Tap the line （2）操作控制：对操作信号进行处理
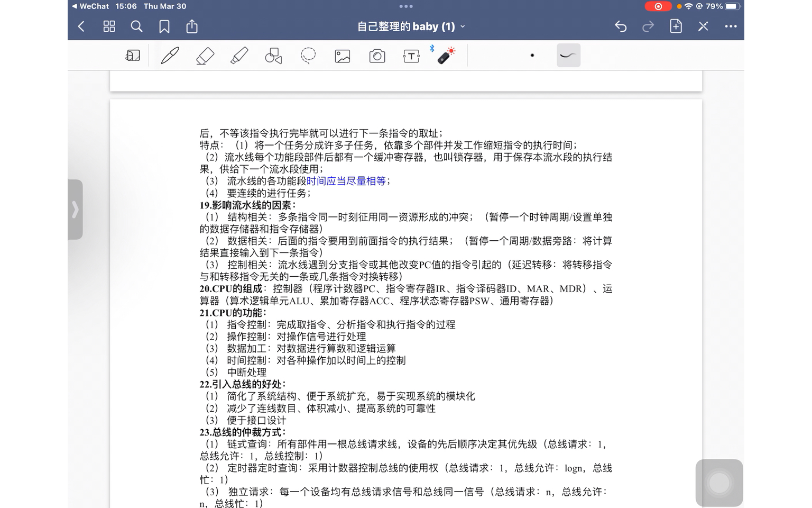Image resolution: width=812 pixels, height=508 pixels. (x=284, y=337)
